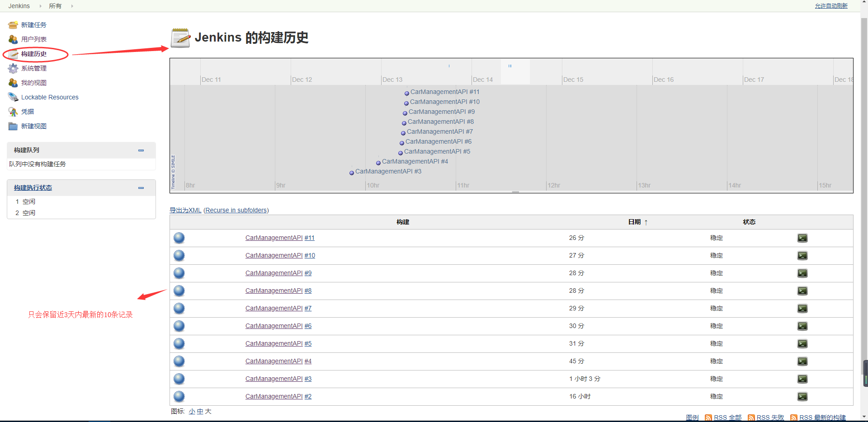Sort table by 日期 column

tap(638, 222)
